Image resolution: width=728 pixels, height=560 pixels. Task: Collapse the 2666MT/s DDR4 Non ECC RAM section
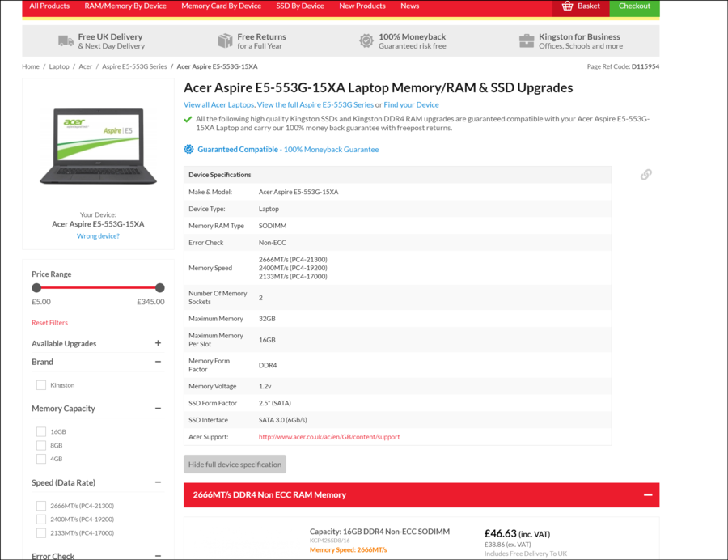pyautogui.click(x=648, y=495)
